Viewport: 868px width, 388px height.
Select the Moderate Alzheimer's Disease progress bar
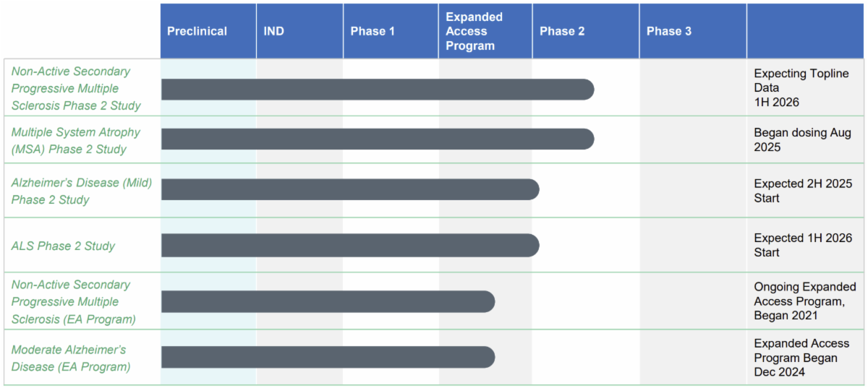pos(327,357)
